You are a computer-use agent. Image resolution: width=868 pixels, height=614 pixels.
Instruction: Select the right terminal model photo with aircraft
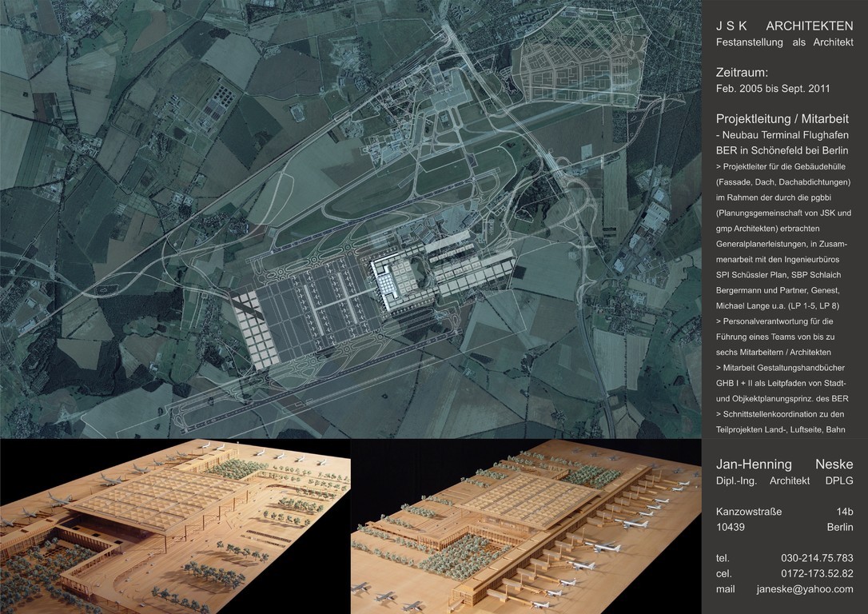pos(526,526)
